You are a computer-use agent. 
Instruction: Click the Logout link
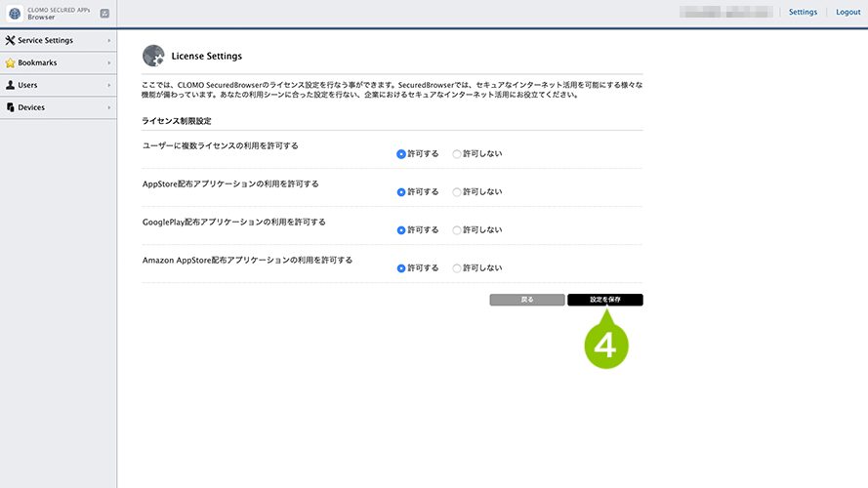(847, 12)
